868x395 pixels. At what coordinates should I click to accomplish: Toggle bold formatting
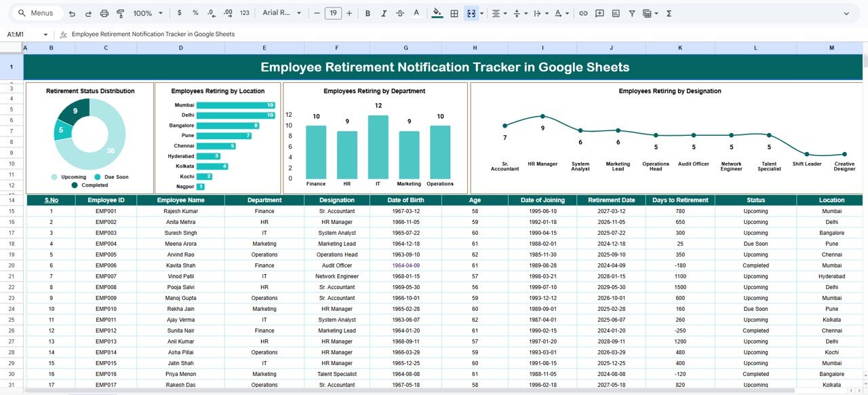pyautogui.click(x=368, y=14)
